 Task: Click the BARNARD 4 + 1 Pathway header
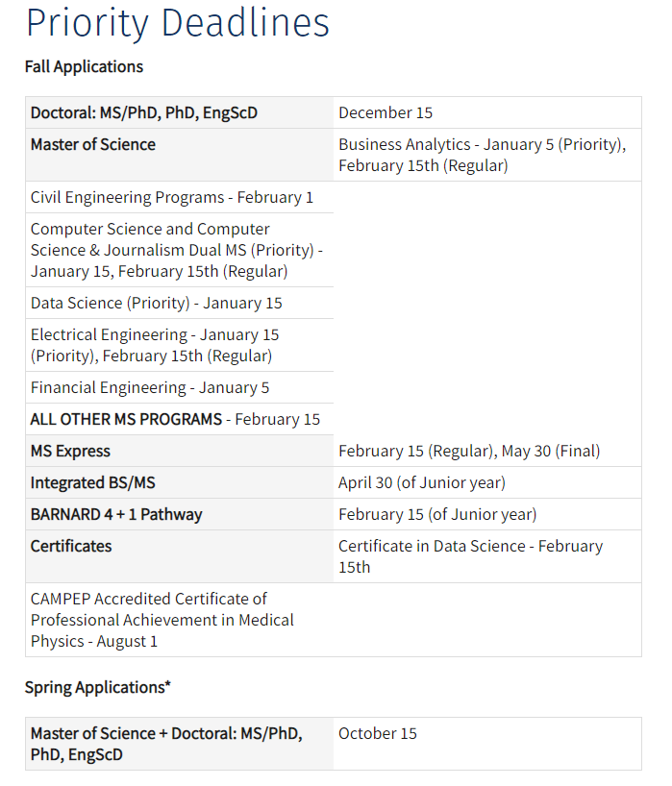(116, 515)
